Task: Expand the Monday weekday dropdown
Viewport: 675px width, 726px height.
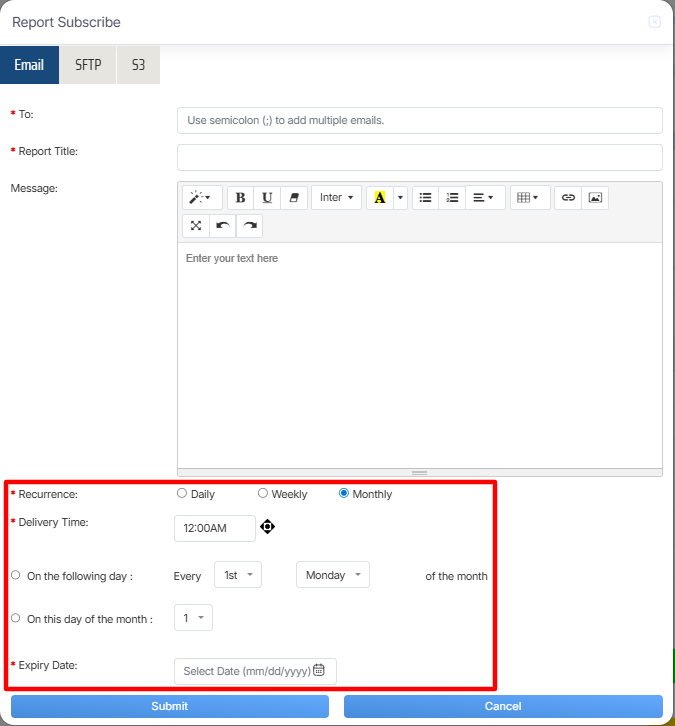Action: pyautogui.click(x=332, y=575)
